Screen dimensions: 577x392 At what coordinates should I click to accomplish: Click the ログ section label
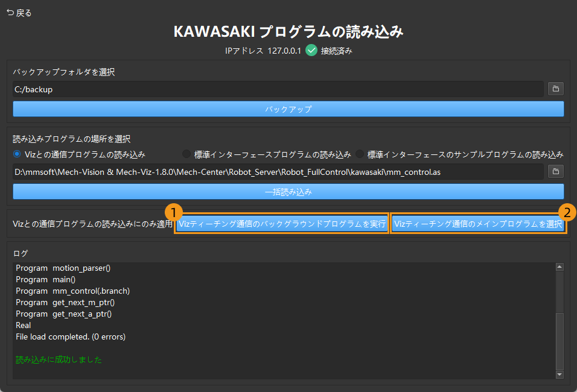(x=21, y=253)
